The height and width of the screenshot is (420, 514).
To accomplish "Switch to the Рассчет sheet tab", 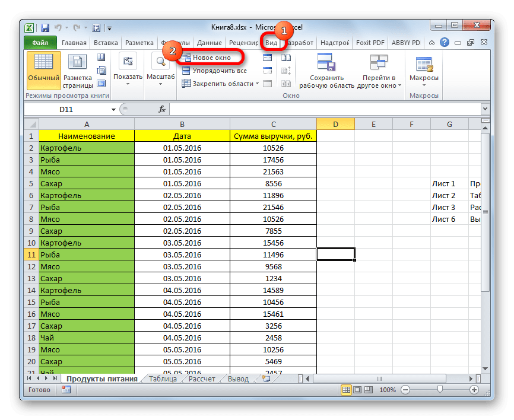I will (x=202, y=379).
